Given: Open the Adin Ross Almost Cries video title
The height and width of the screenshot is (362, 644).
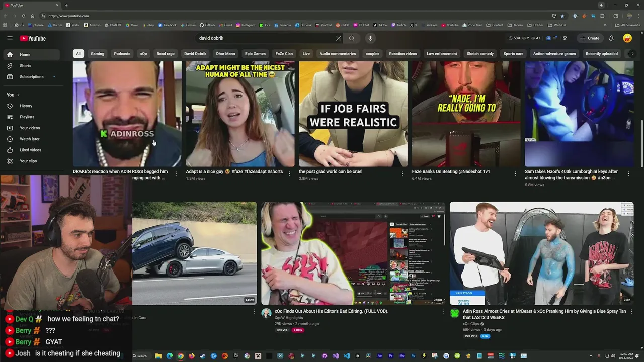Looking at the screenshot, I should 544,314.
